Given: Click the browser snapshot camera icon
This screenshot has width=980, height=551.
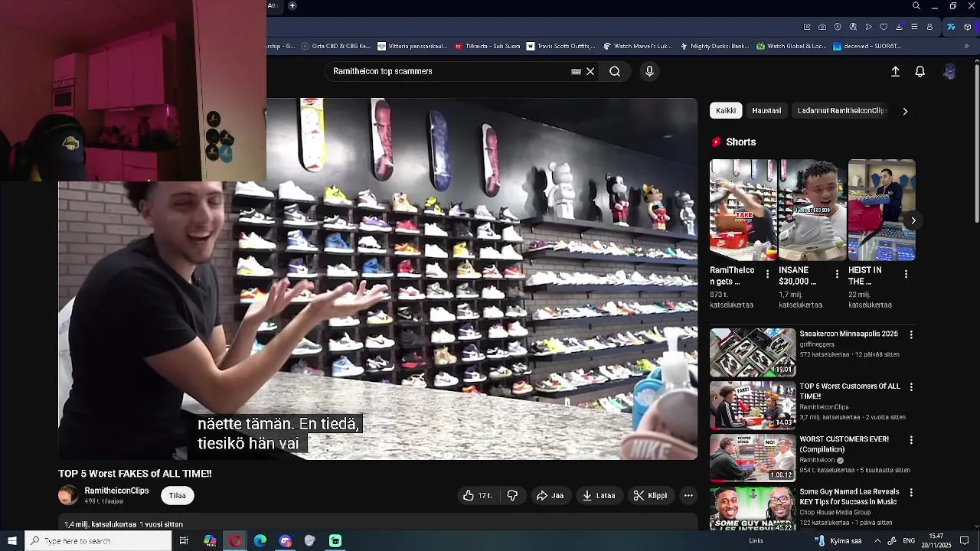Looking at the screenshot, I should tap(822, 27).
